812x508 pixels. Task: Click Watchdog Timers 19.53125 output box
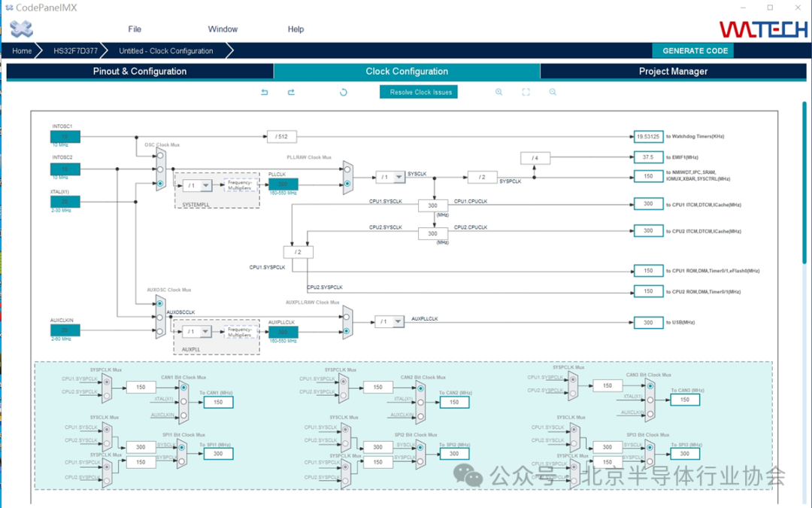[x=648, y=137]
